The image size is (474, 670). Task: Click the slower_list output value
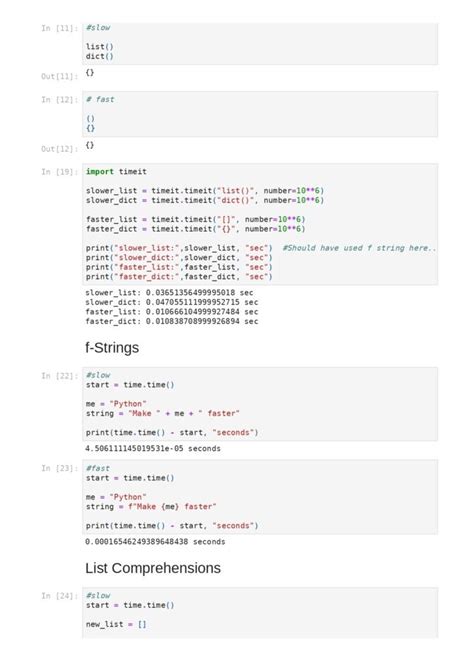190,293
